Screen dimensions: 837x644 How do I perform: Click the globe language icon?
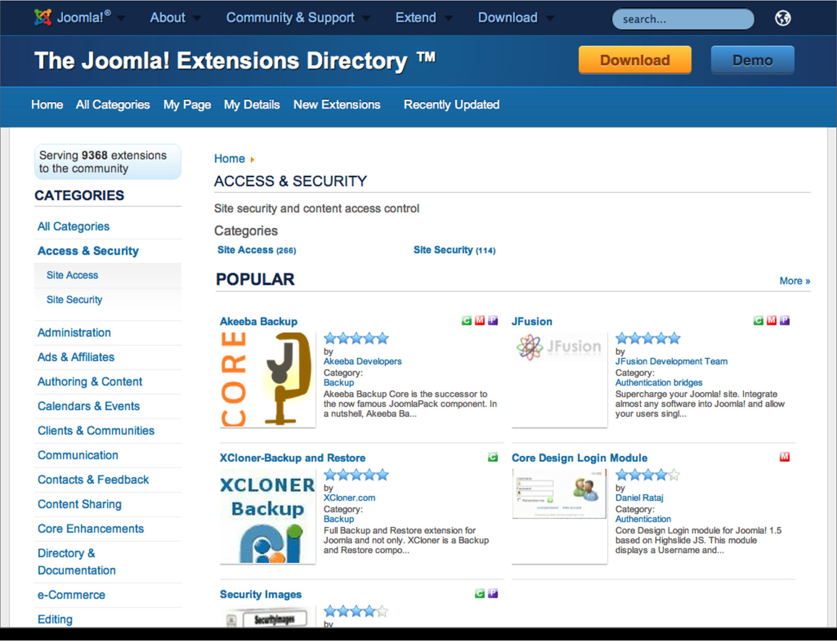[783, 18]
